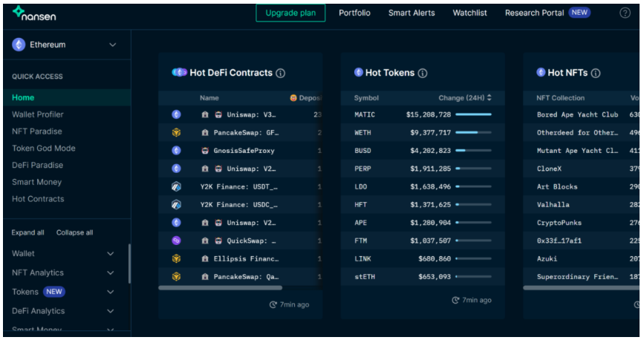The width and height of the screenshot is (644, 340).
Task: Open Hot Tokens info icon
Action: click(422, 73)
